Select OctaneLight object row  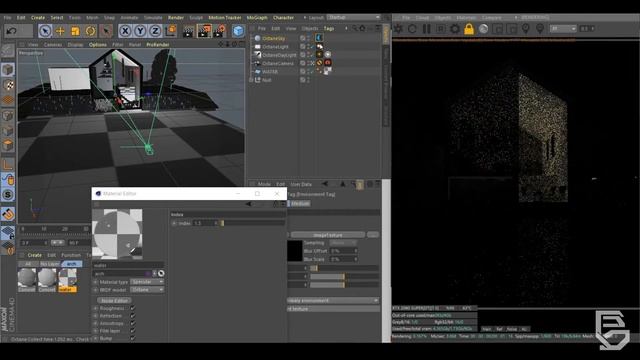pyautogui.click(x=275, y=47)
